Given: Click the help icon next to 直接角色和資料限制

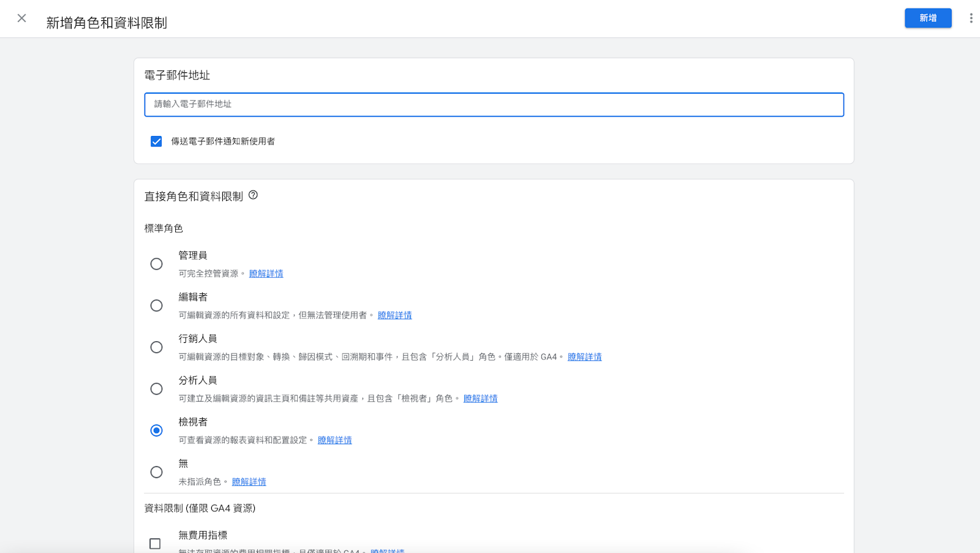Looking at the screenshot, I should click(253, 195).
